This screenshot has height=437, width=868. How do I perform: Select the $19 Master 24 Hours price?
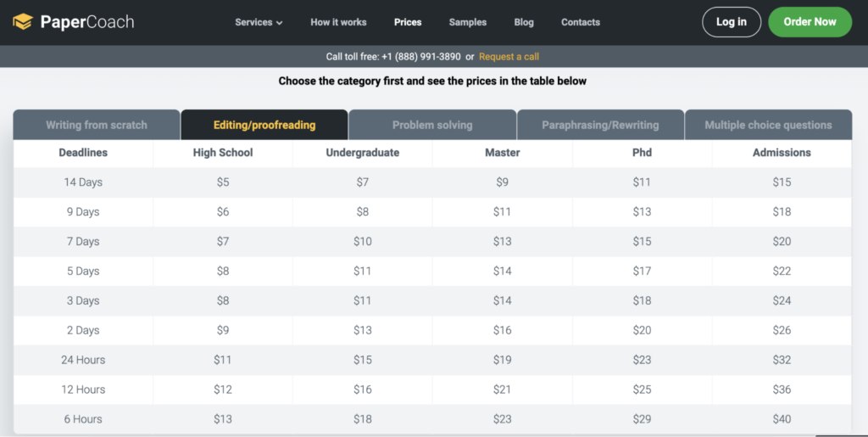(x=502, y=360)
